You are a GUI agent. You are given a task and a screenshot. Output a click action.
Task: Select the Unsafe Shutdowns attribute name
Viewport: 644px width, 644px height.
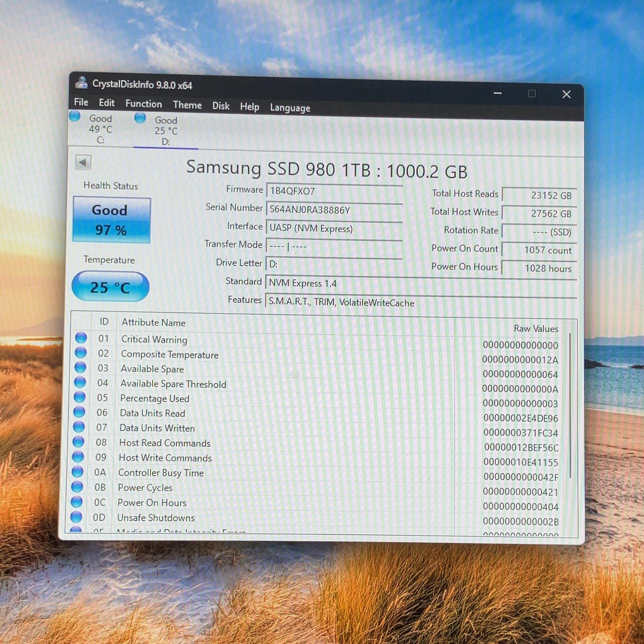[156, 518]
